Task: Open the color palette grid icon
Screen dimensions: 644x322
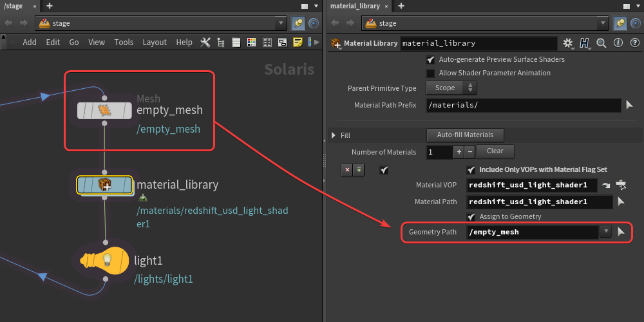Action: [x=251, y=43]
